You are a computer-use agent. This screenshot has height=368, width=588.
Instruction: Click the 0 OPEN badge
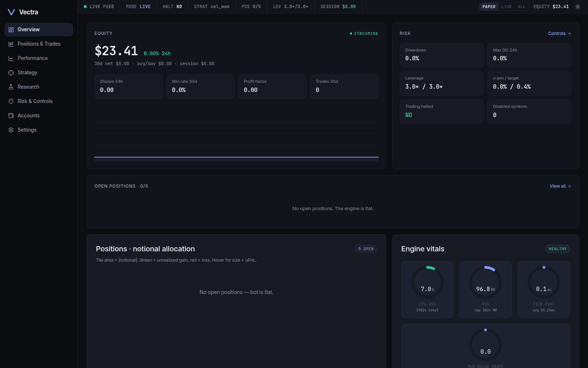[366, 249]
